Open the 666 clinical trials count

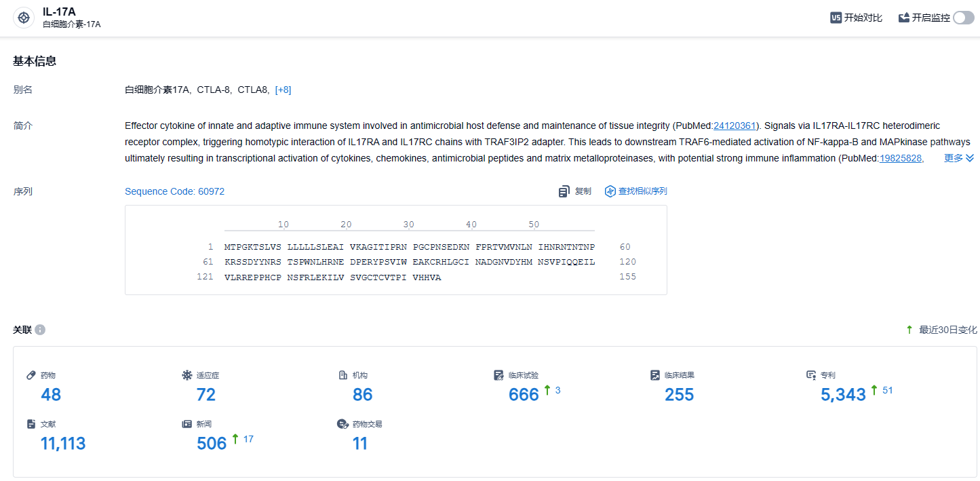click(524, 394)
